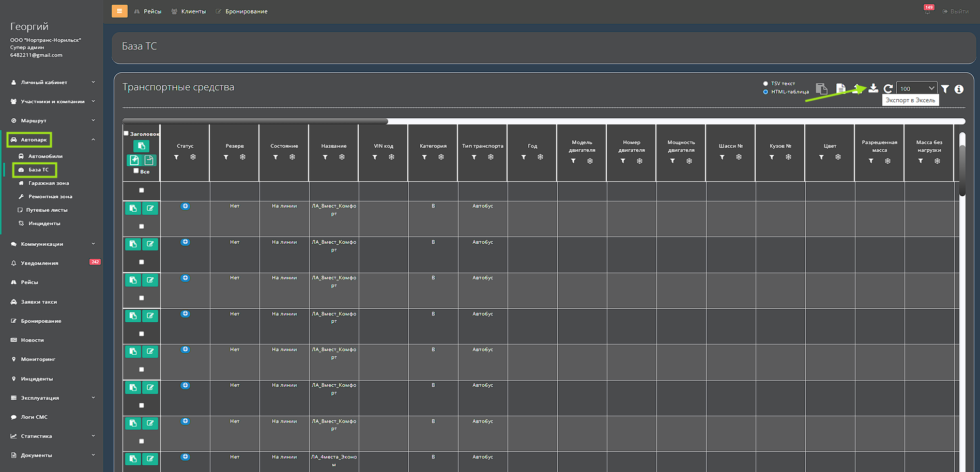Open the info icon in the table toolbar

959,89
